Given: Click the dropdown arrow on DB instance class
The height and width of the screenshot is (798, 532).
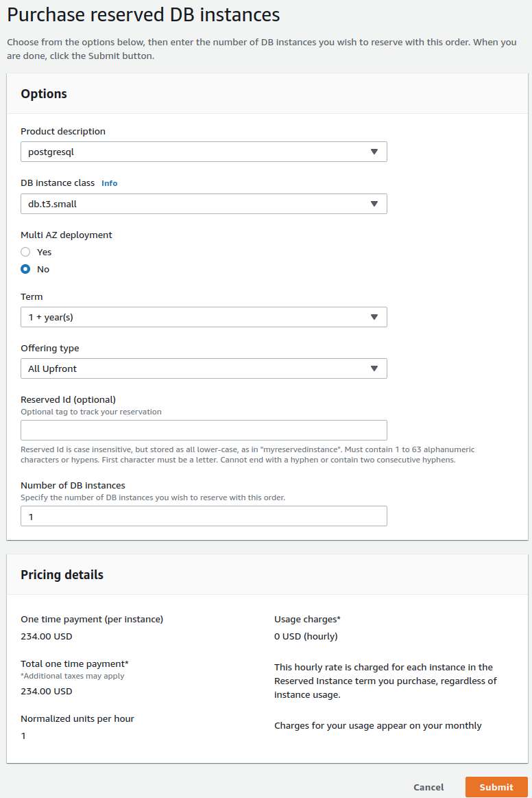Looking at the screenshot, I should click(375, 204).
